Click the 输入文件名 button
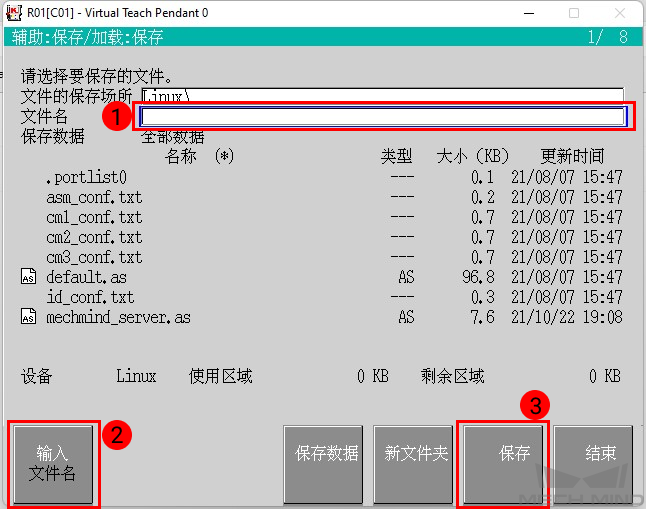The width and height of the screenshot is (646, 509). (53, 464)
